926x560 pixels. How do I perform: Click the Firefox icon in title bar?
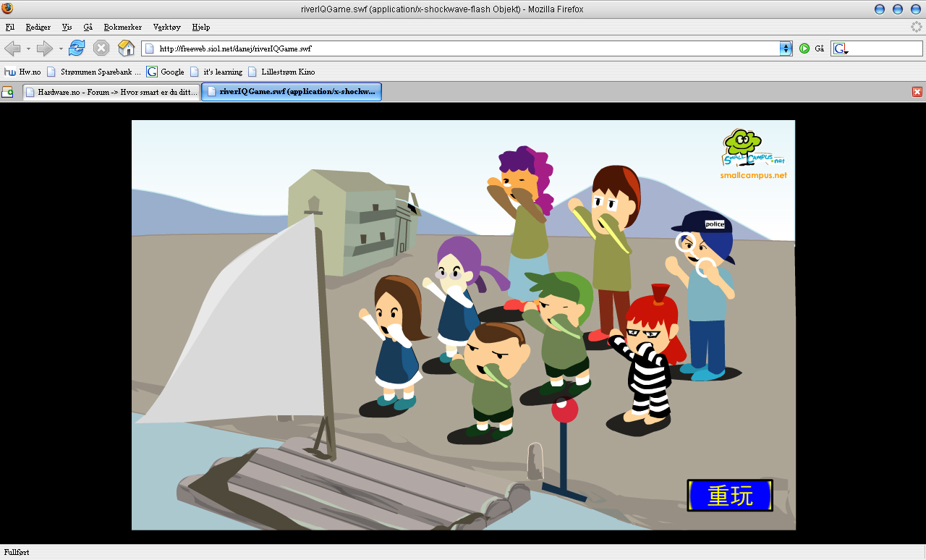[x=8, y=9]
